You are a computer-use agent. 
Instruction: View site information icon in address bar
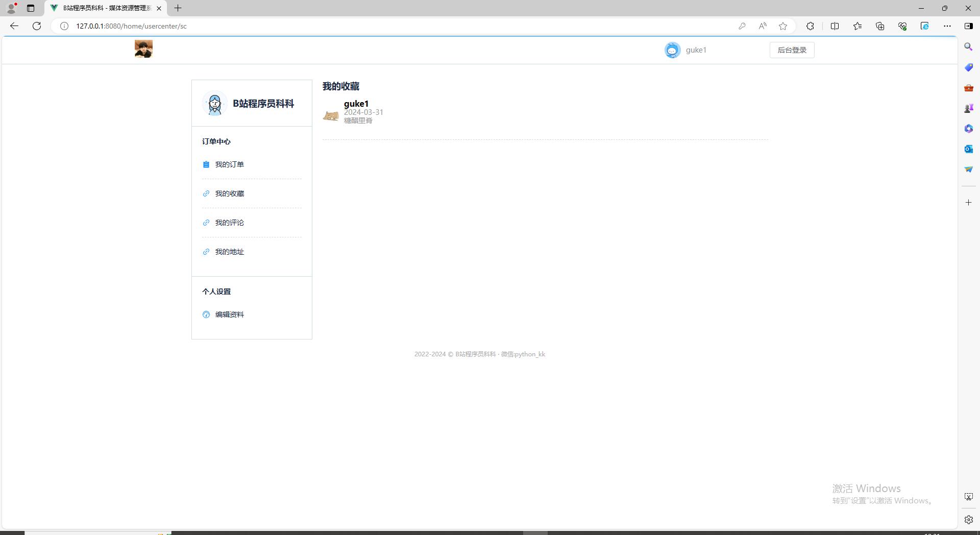pyautogui.click(x=64, y=26)
